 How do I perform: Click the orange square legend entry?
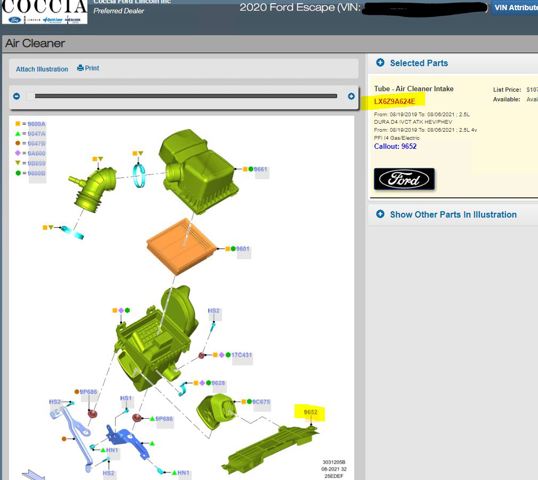tap(31, 124)
